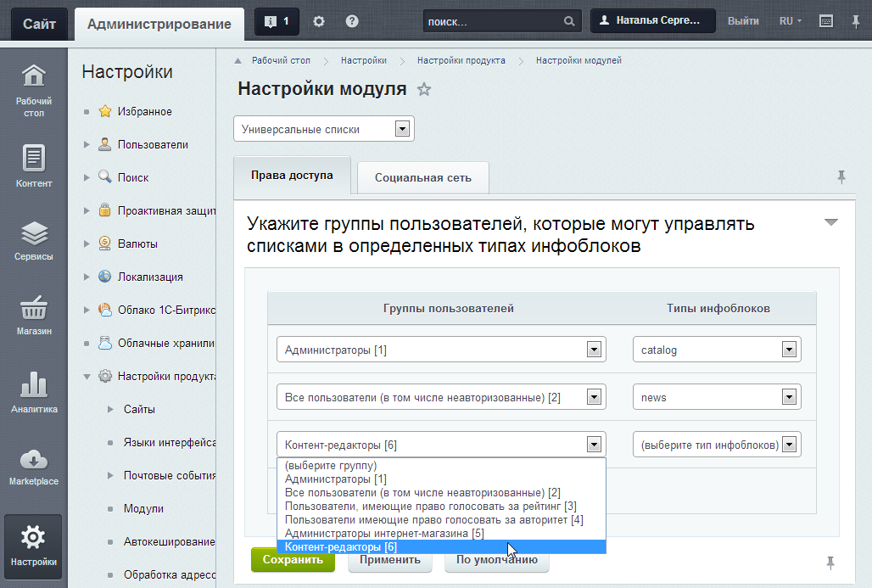Toggle the pin icon near bottom buttons

830,563
